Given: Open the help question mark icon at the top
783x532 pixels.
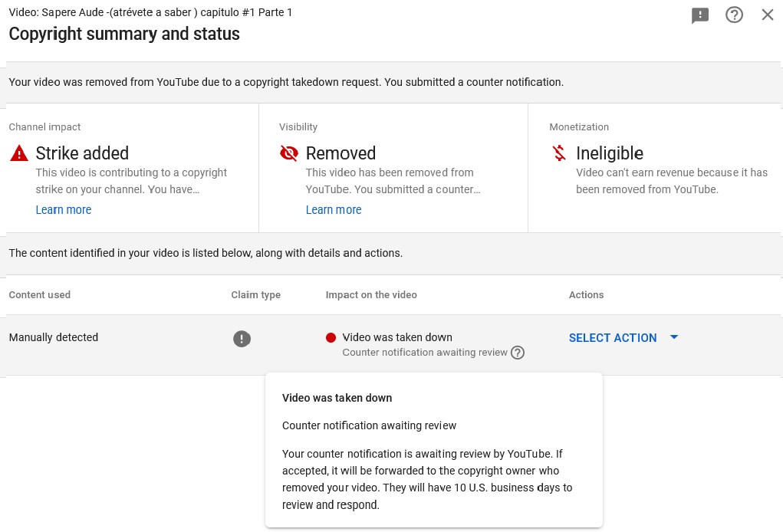Looking at the screenshot, I should [734, 15].
